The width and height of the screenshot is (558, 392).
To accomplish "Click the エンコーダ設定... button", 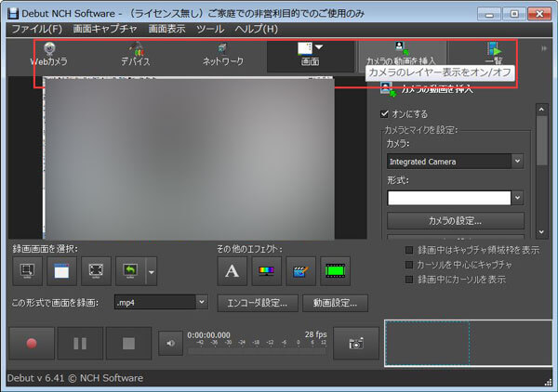I will 258,303.
